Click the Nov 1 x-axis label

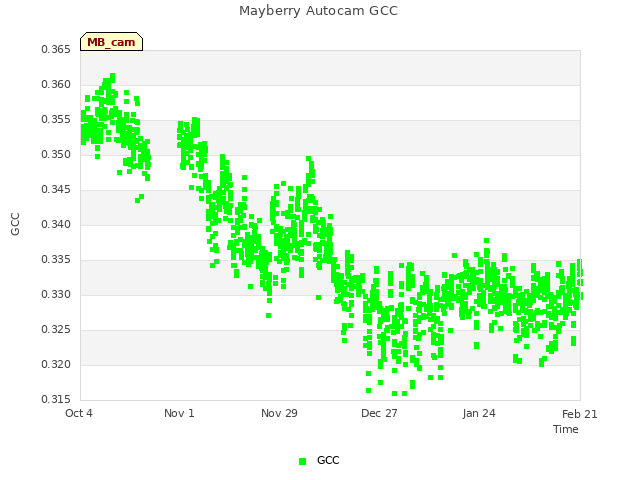click(179, 413)
